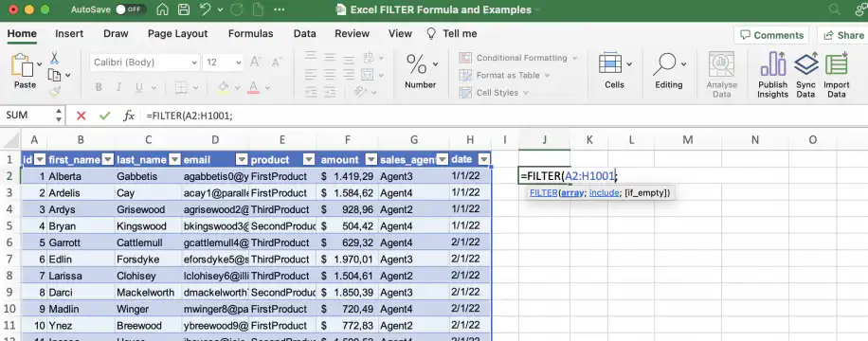Click the Wrap Text icon
Image resolution: width=868 pixels, height=341 pixels.
point(368,58)
